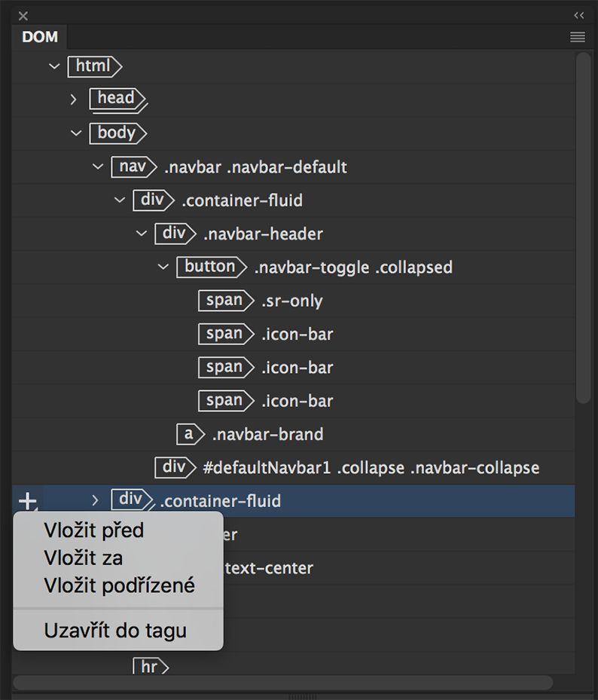Collapse the nav .navbar node
This screenshot has width=598, height=700.
(x=97, y=167)
